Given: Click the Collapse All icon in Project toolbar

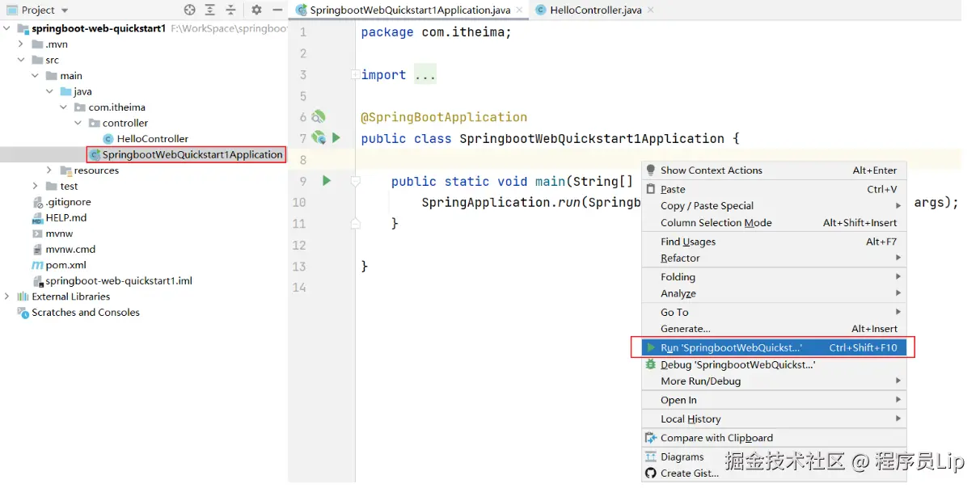Looking at the screenshot, I should click(231, 11).
